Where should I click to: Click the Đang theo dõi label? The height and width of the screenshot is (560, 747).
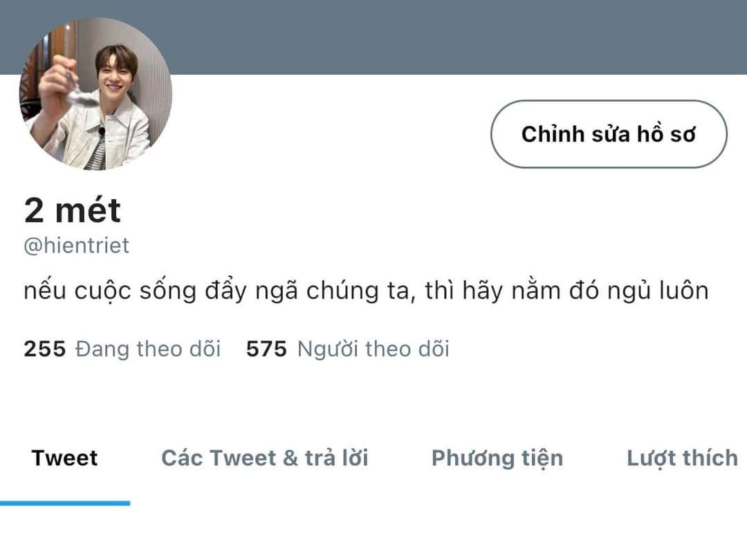point(148,348)
